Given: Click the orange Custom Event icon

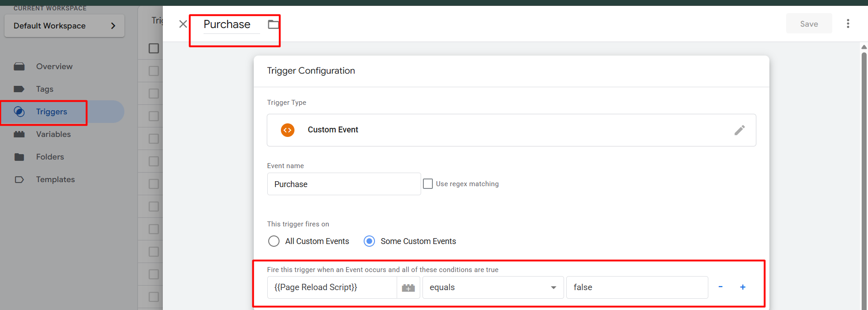Looking at the screenshot, I should pos(287,130).
